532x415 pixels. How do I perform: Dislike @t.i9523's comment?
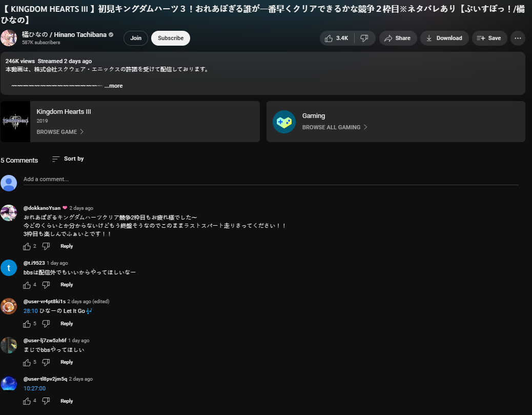[46, 285]
